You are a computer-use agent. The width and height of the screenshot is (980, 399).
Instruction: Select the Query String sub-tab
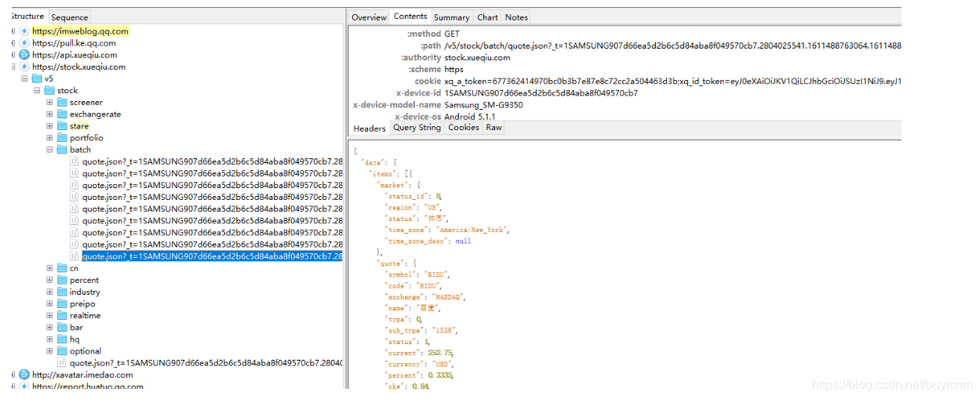coord(417,127)
